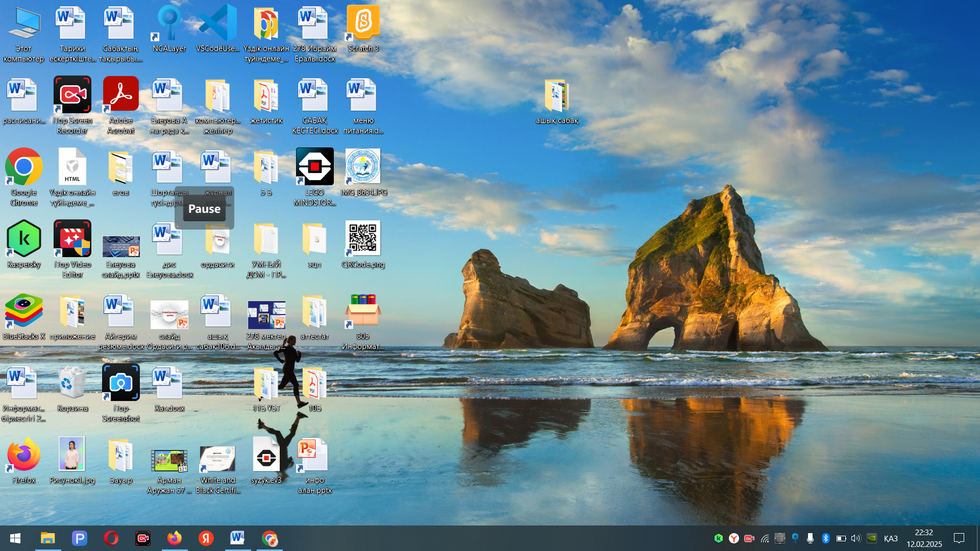Click the LEGO MINDSTORMS shortcut icon
This screenshot has width=980, height=551.
[x=314, y=167]
